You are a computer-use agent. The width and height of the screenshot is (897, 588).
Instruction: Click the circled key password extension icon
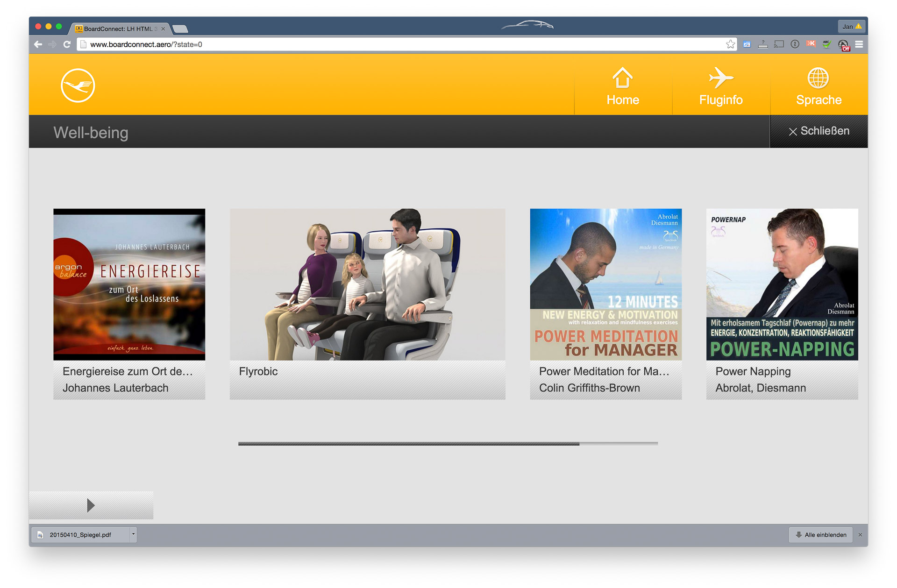click(795, 44)
